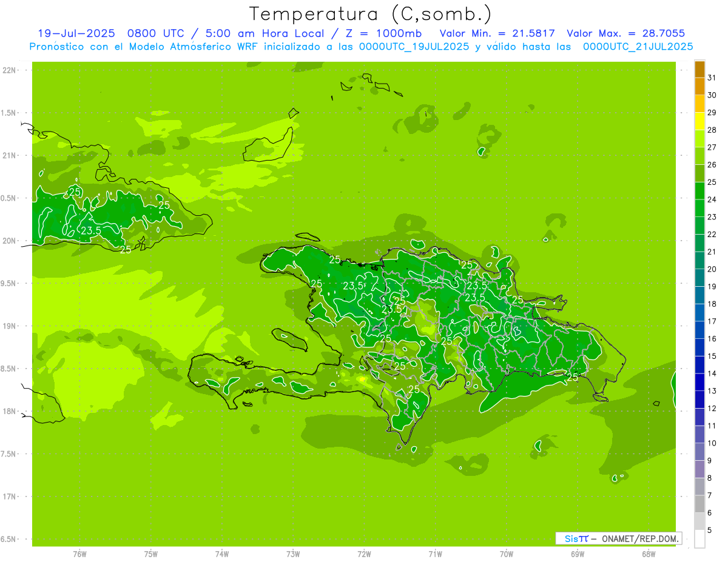
Task: Click the '28' label on the color scale
Action: coord(712,130)
